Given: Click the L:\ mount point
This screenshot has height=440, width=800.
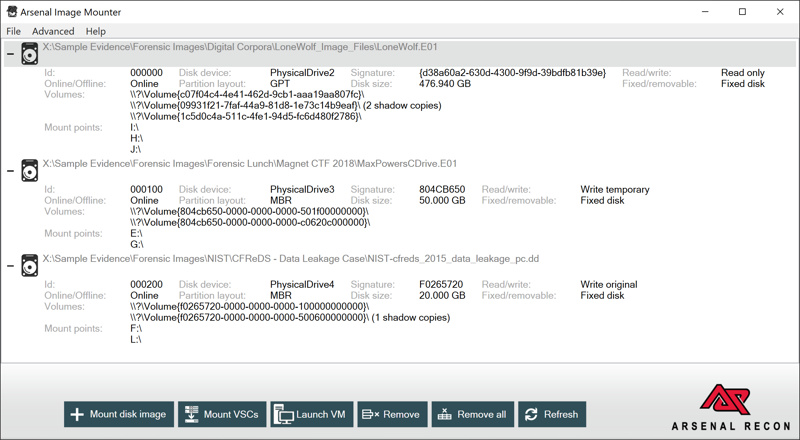Looking at the screenshot, I should [x=135, y=339].
